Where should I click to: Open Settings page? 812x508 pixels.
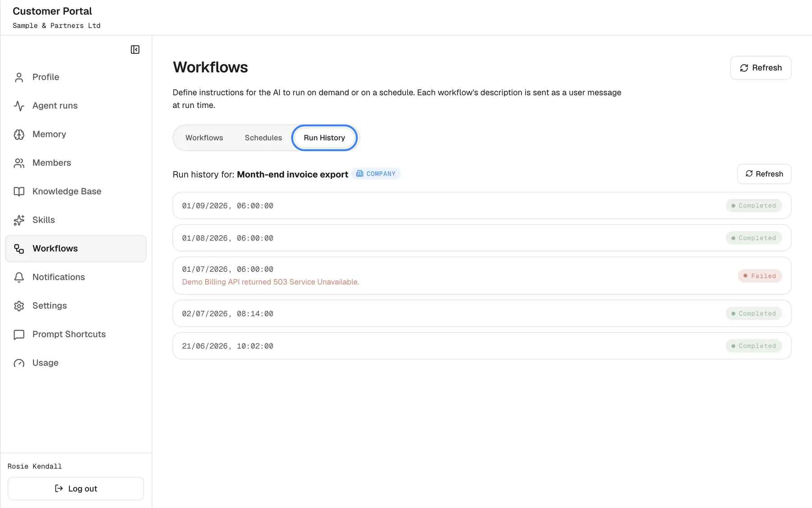(x=50, y=306)
